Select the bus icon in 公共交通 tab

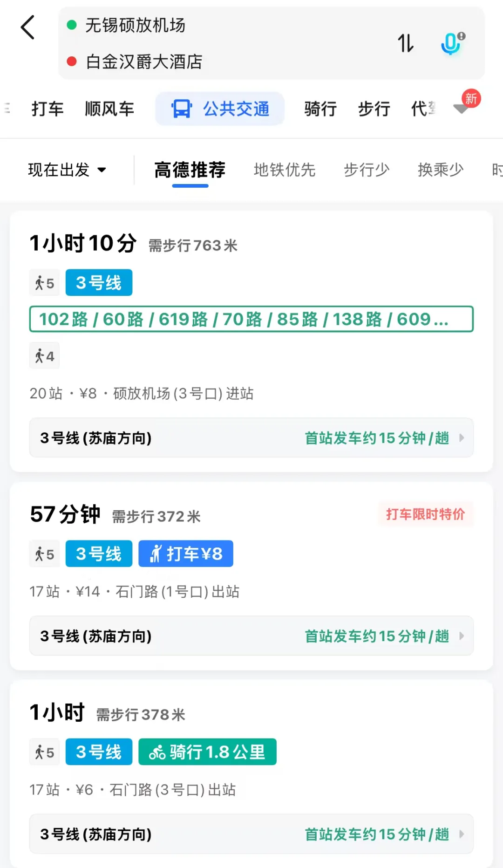182,109
